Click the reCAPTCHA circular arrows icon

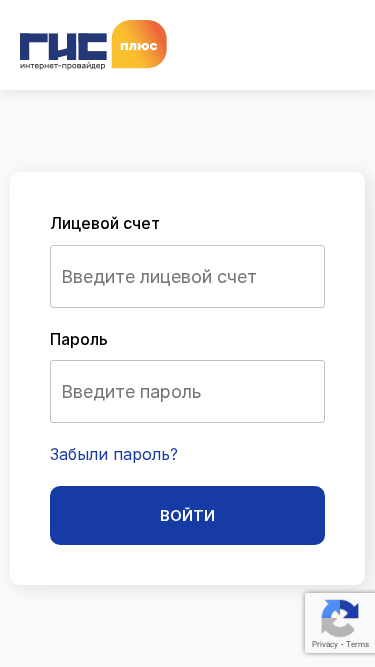pos(340,618)
